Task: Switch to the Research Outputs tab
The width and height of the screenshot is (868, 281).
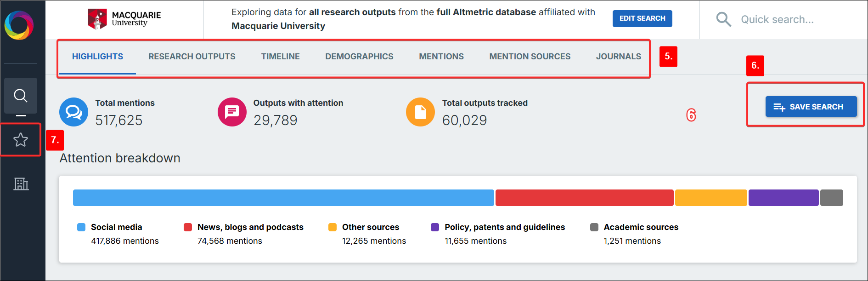Action: [x=192, y=57]
